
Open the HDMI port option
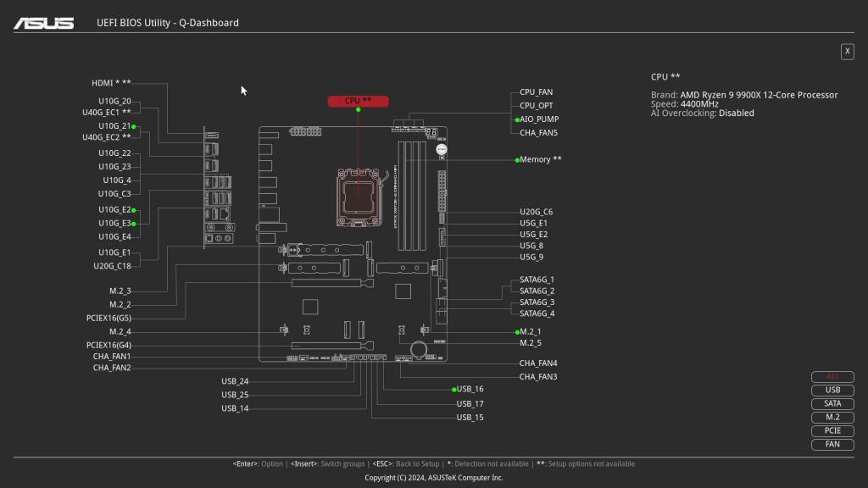pyautogui.click(x=103, y=83)
